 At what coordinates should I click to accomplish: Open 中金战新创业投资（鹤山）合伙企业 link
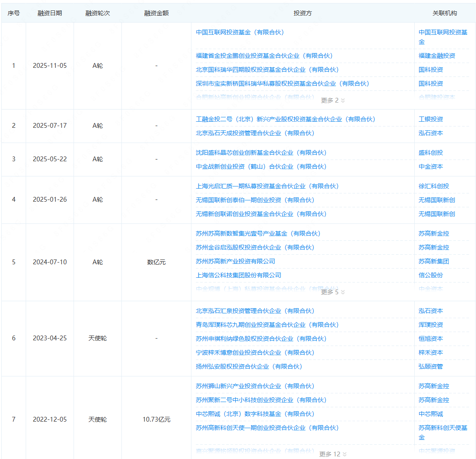point(261,166)
